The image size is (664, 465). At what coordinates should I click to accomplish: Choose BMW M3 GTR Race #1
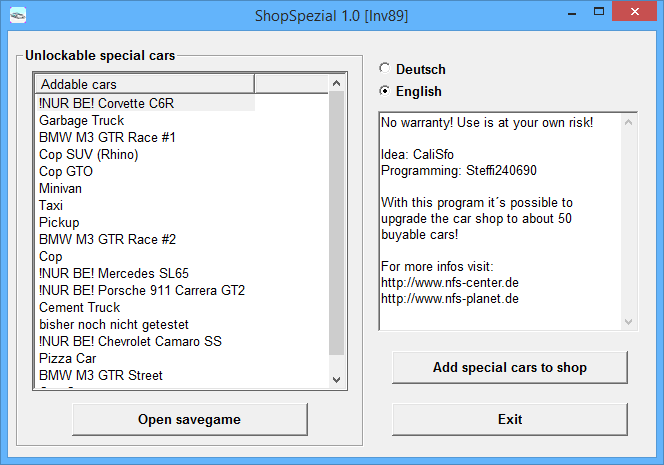click(x=107, y=137)
